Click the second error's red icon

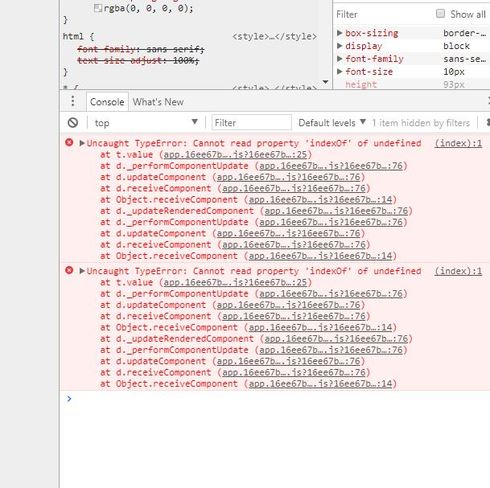click(x=69, y=270)
